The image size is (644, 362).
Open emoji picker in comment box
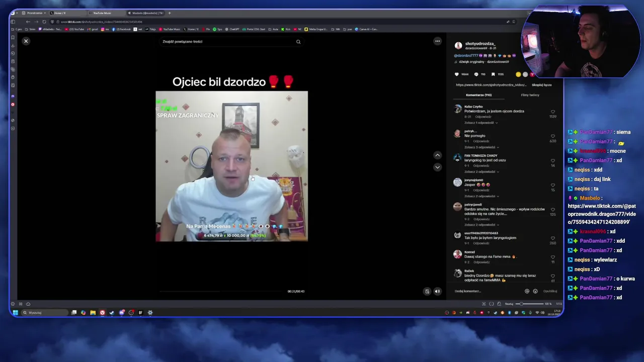(x=535, y=291)
